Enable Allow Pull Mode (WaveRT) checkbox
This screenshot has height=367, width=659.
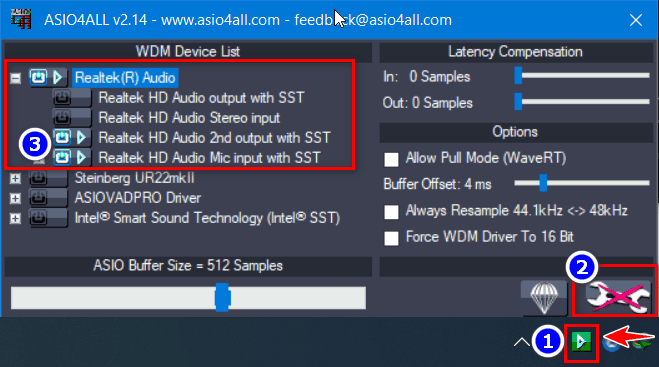[x=391, y=159]
